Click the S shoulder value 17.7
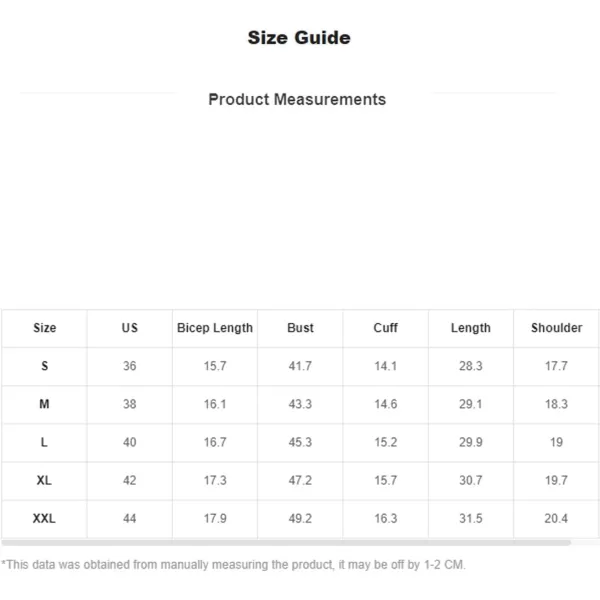 556,366
